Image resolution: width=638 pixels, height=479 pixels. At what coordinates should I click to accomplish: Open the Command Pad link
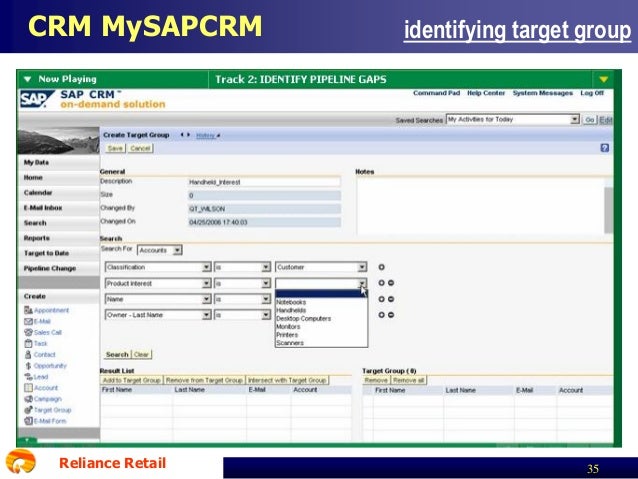437,93
